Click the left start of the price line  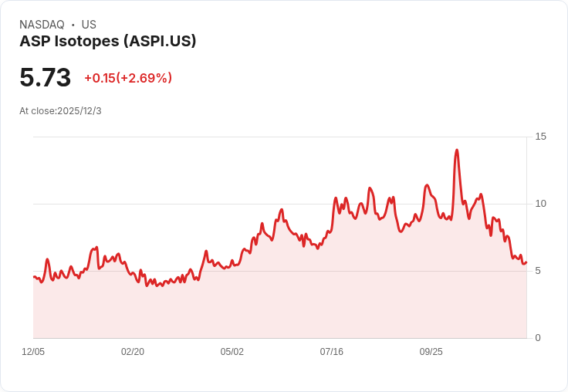click(34, 276)
